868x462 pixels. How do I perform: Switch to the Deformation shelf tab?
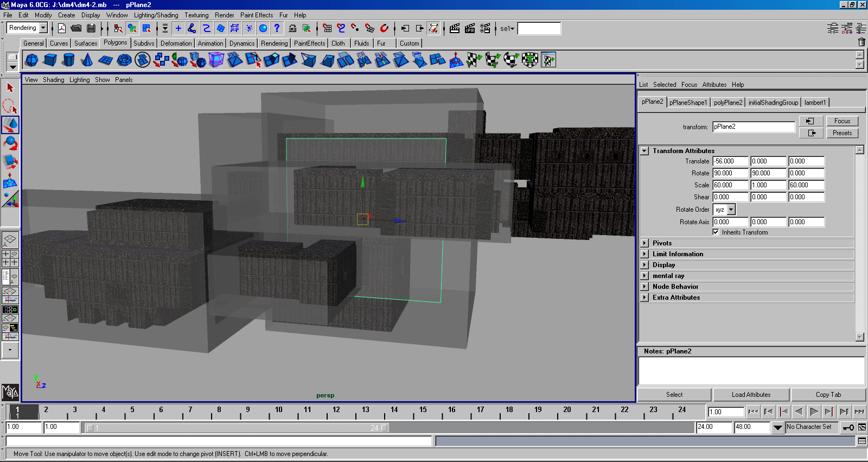point(176,43)
